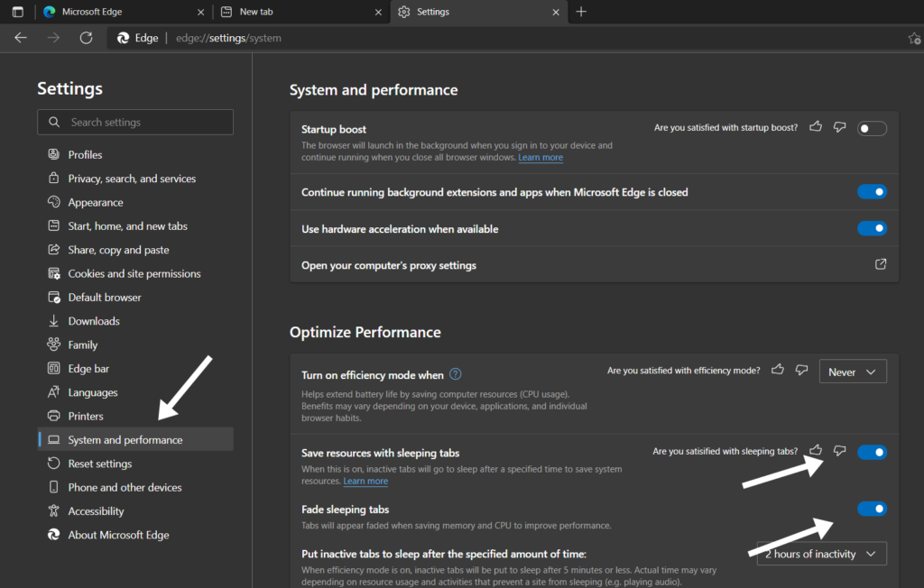Screen dimensions: 924x588
Task: Click the refresh page icon
Action: pos(86,39)
